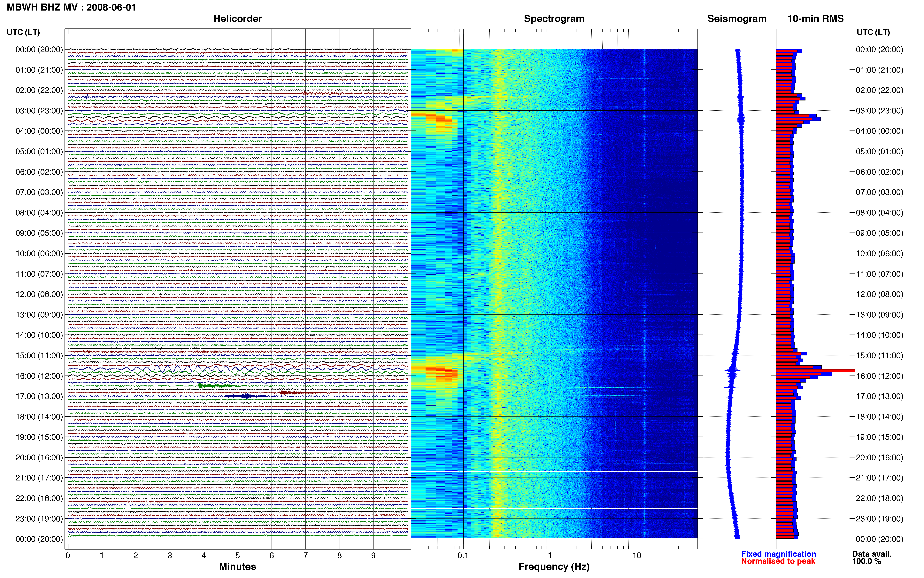Viewport: 924px width, 578px height.
Task: Click the 'Helicorder' panel heading
Action: pyautogui.click(x=237, y=18)
